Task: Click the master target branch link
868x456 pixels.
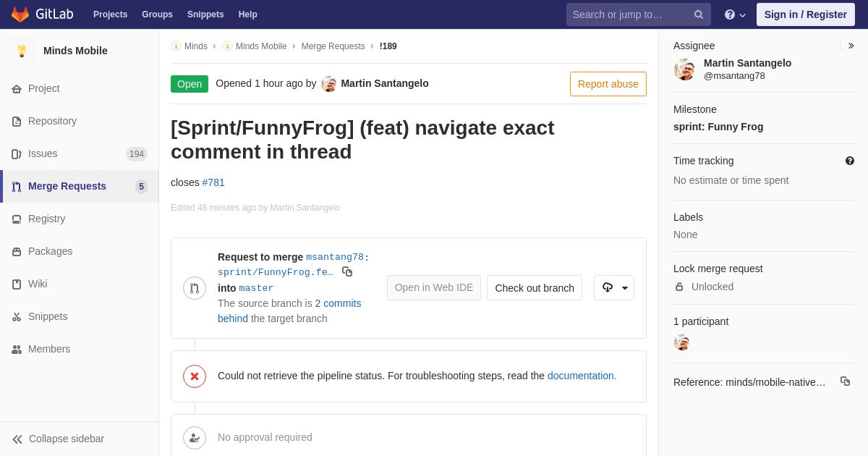Action: pos(257,288)
